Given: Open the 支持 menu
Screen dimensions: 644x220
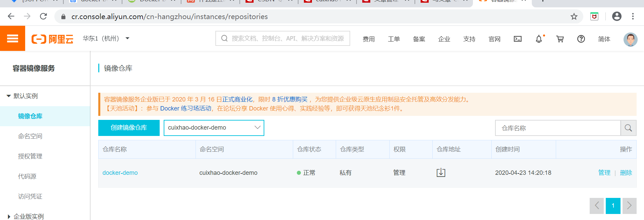Looking at the screenshot, I should tap(469, 39).
